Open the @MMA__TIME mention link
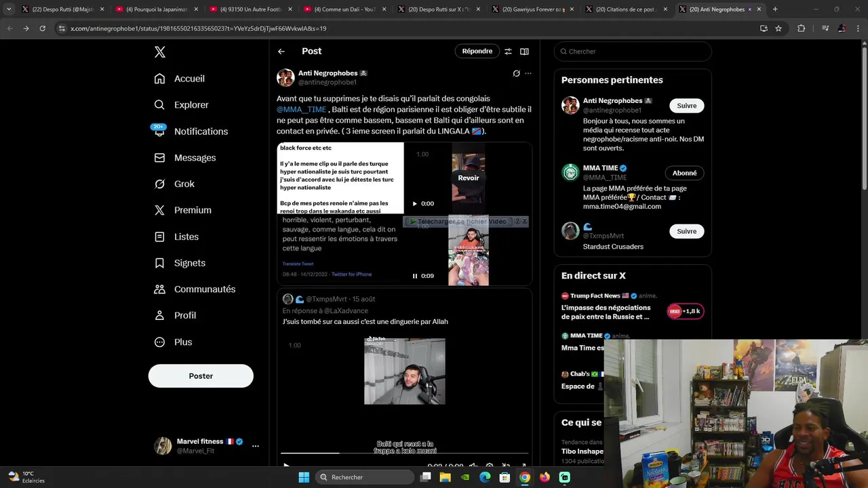 coord(301,109)
